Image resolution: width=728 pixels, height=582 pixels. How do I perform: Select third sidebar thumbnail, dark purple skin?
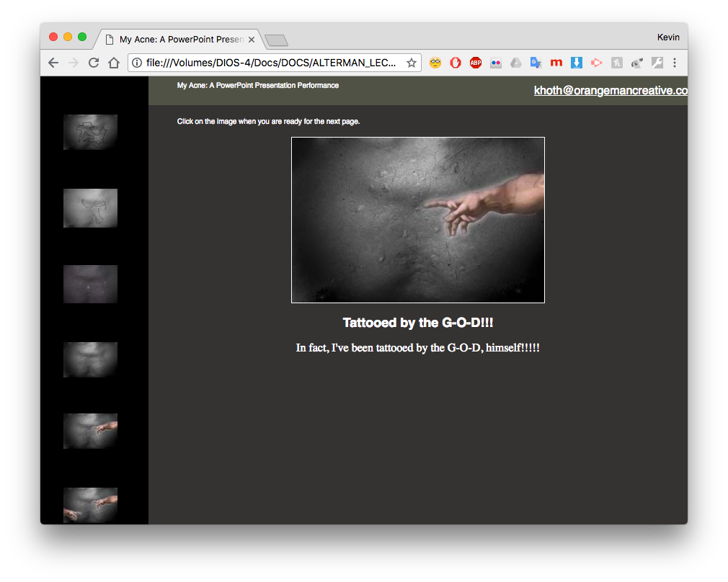[x=91, y=284]
